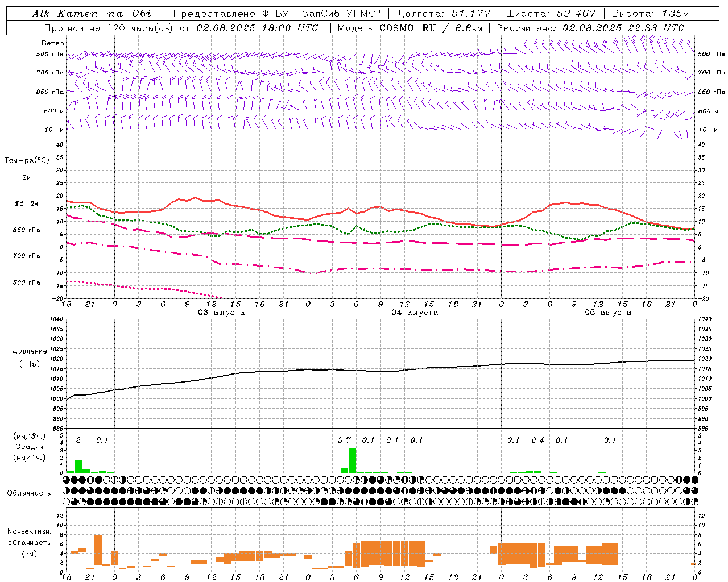Click the (мм/1ч.) precipitation unit label

30,458
